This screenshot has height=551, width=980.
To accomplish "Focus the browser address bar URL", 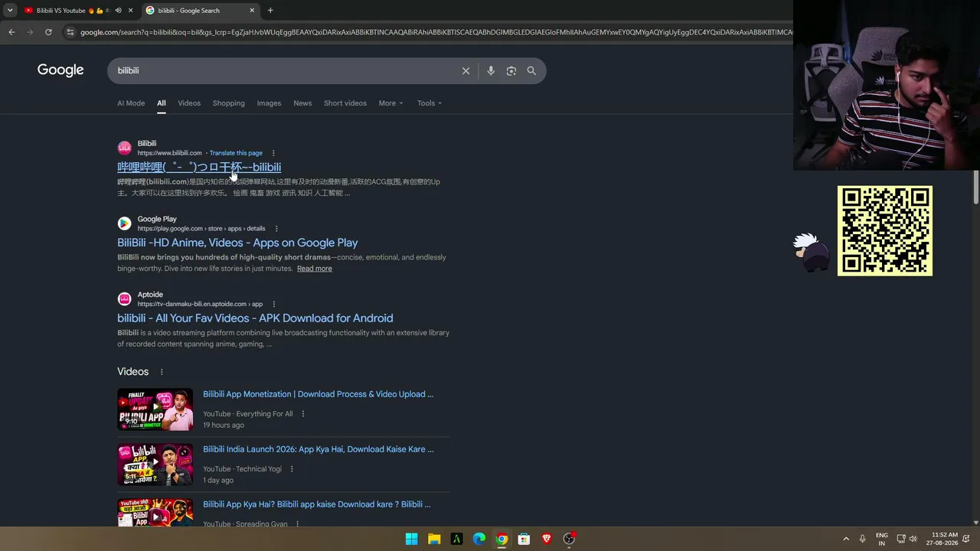I will tap(435, 32).
